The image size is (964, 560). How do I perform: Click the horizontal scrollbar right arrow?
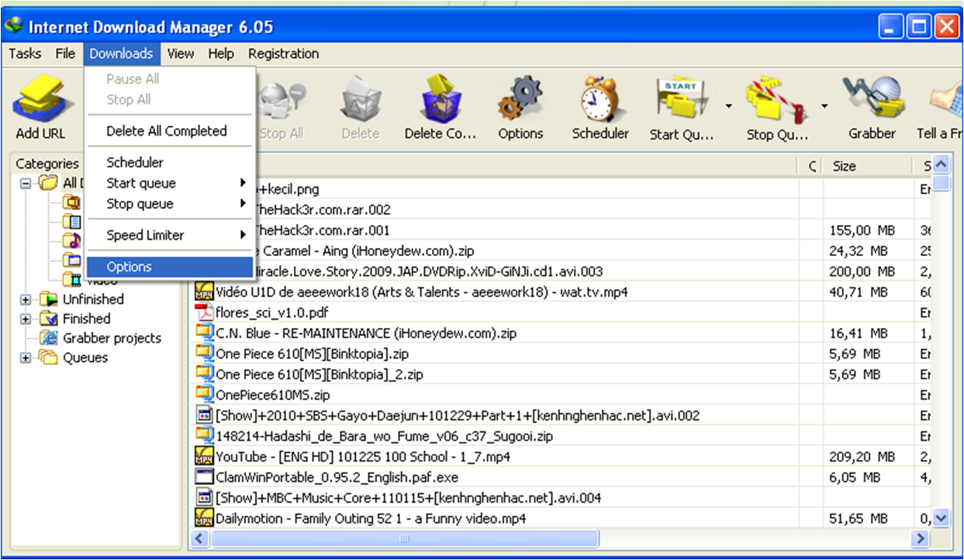tap(921, 538)
